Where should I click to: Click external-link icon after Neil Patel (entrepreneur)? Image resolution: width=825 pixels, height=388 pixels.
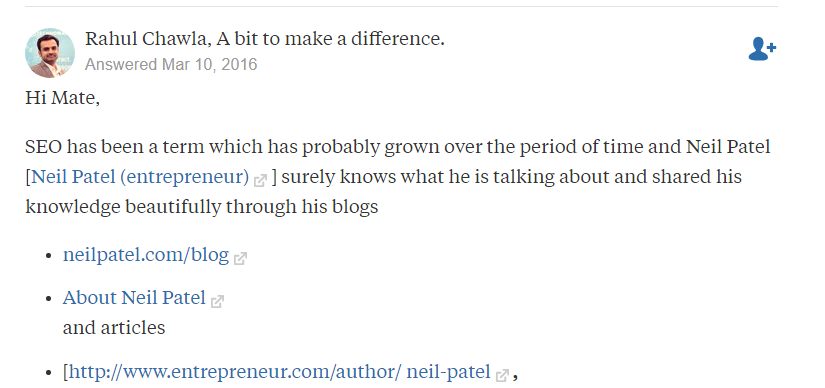click(260, 181)
